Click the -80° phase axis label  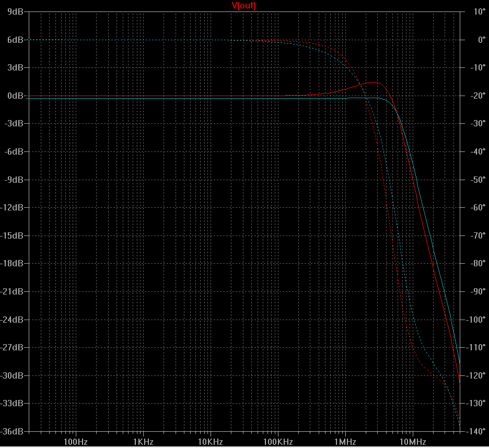click(x=478, y=264)
